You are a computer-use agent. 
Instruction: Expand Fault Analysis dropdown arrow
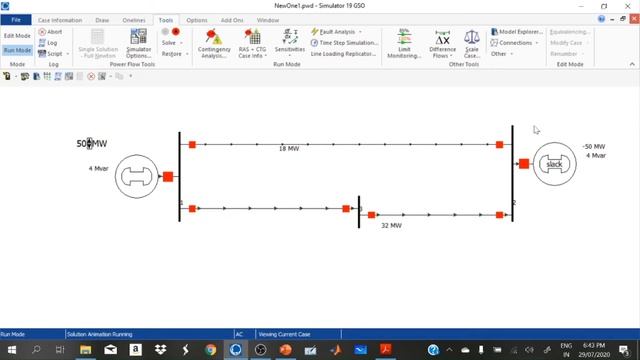[360, 32]
